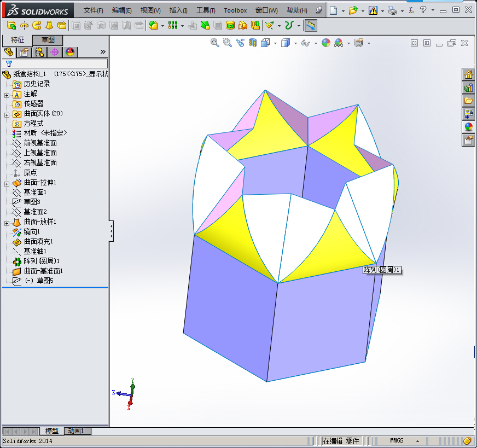
Task: Switch to the 草图 command tab
Action: tap(48, 40)
